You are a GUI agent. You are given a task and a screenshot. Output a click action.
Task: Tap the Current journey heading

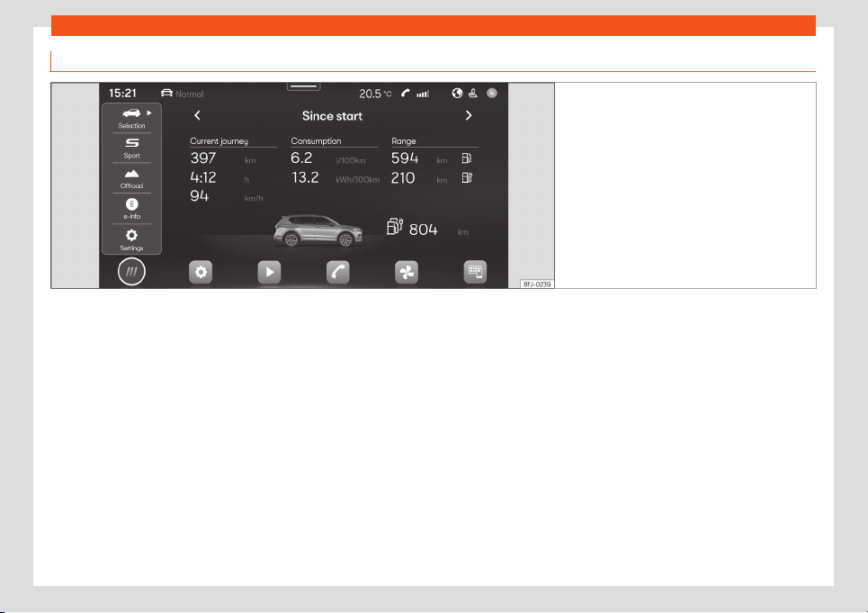[x=219, y=140]
